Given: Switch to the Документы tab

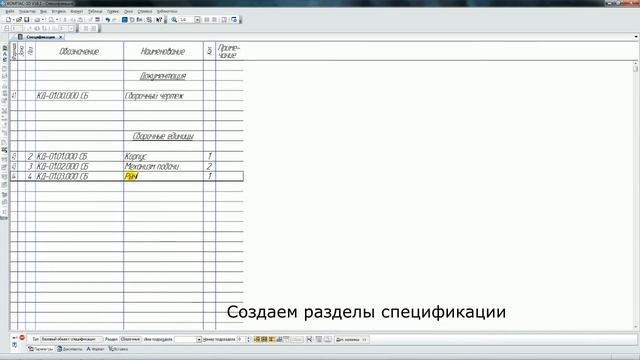Looking at the screenshot, I should point(70,349).
